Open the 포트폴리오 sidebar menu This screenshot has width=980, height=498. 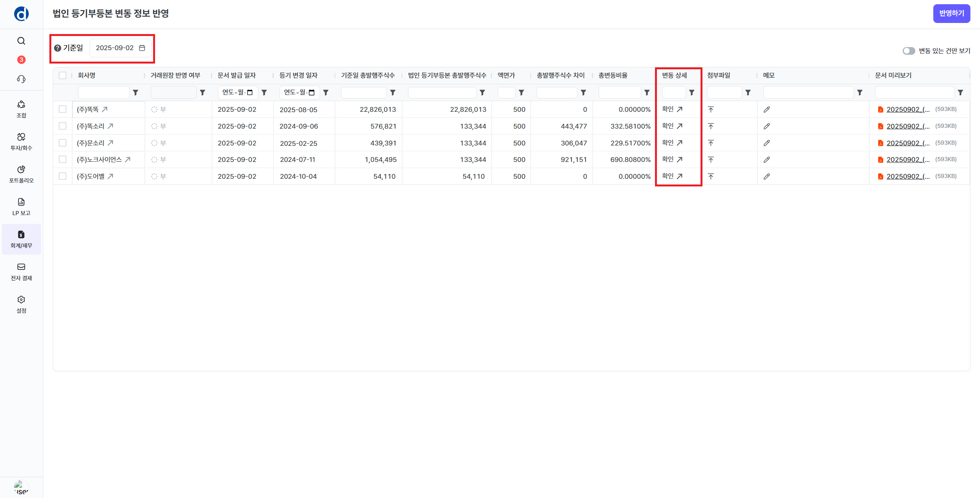coord(21,174)
